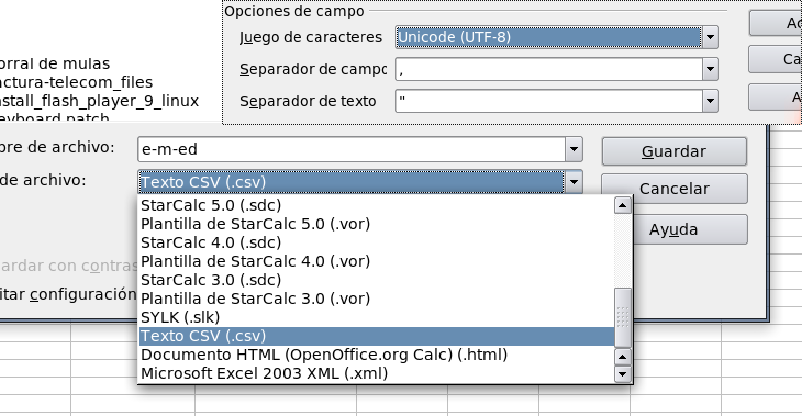Open Ayuda help button
This screenshot has width=804, height=419.
click(674, 229)
